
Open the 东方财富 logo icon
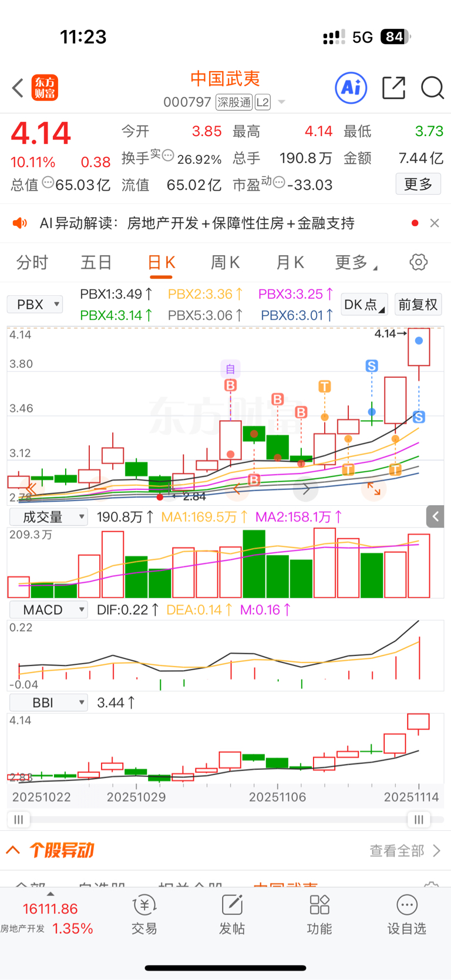[45, 88]
